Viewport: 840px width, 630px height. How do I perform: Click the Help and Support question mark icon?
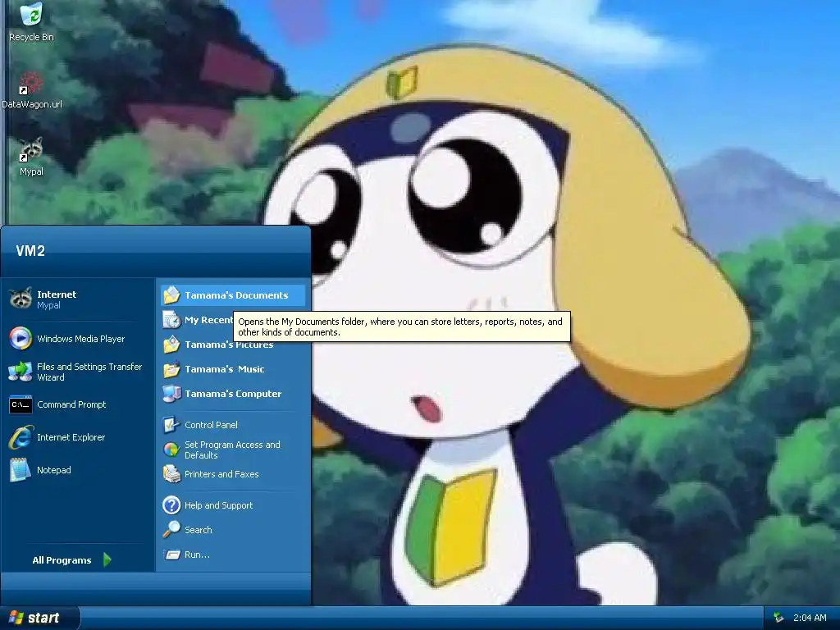[x=171, y=505]
